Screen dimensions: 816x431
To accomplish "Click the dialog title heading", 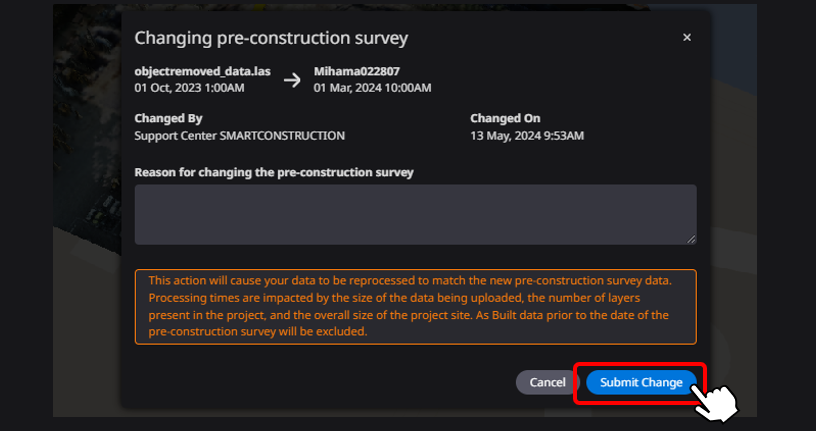I will [x=271, y=38].
